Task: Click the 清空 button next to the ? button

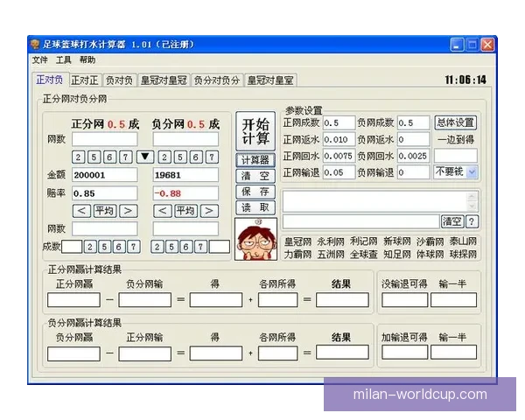Action: 452,221
